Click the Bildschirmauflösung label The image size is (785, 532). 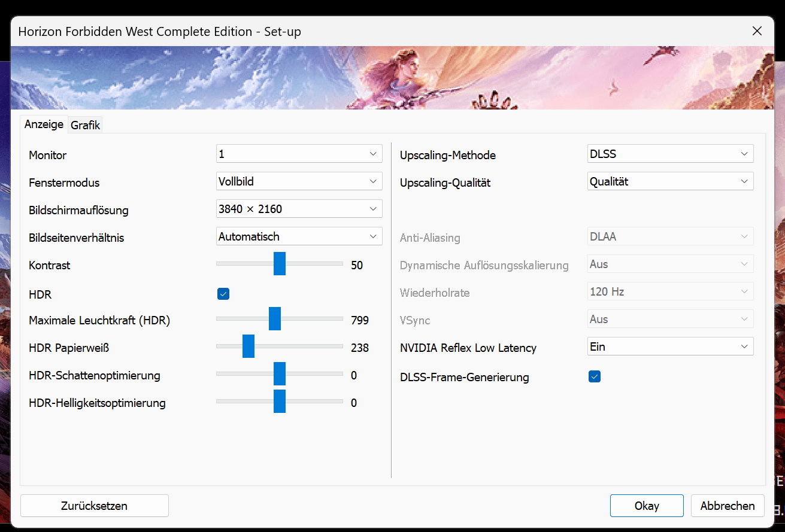[x=78, y=210]
